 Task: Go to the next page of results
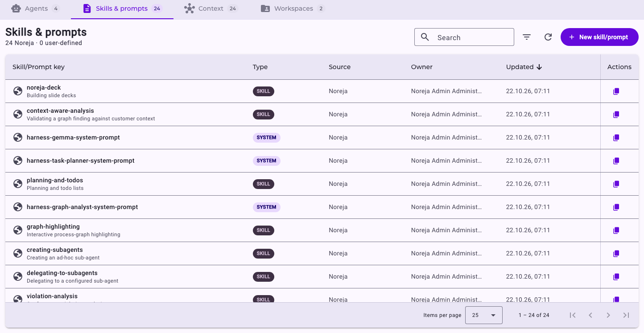tap(608, 315)
